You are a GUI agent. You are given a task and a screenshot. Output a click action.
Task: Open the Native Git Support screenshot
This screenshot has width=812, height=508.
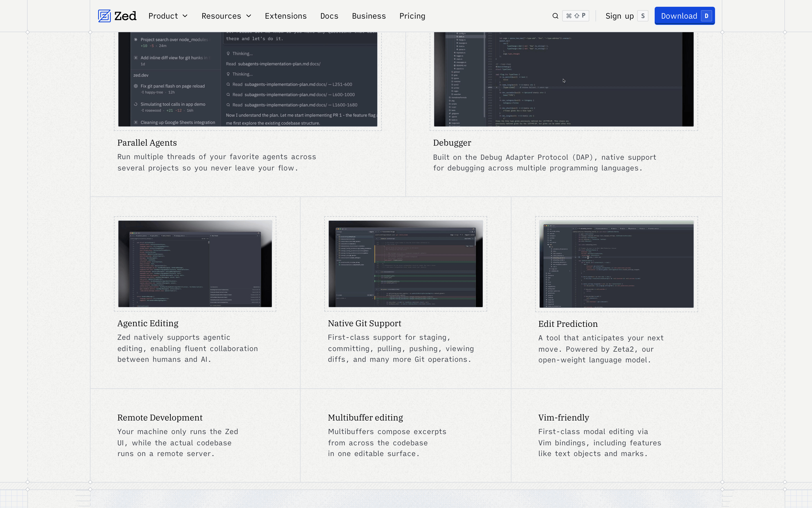pos(406,264)
